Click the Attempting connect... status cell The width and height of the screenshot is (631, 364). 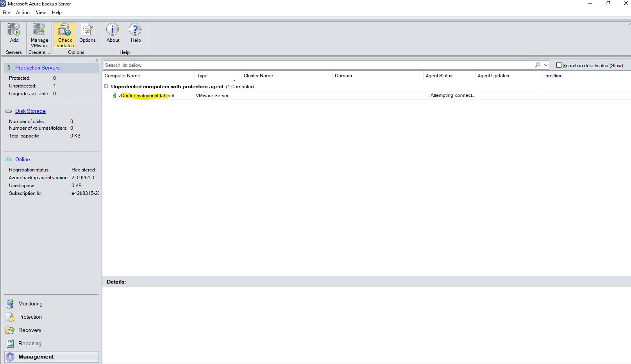pyautogui.click(x=452, y=95)
